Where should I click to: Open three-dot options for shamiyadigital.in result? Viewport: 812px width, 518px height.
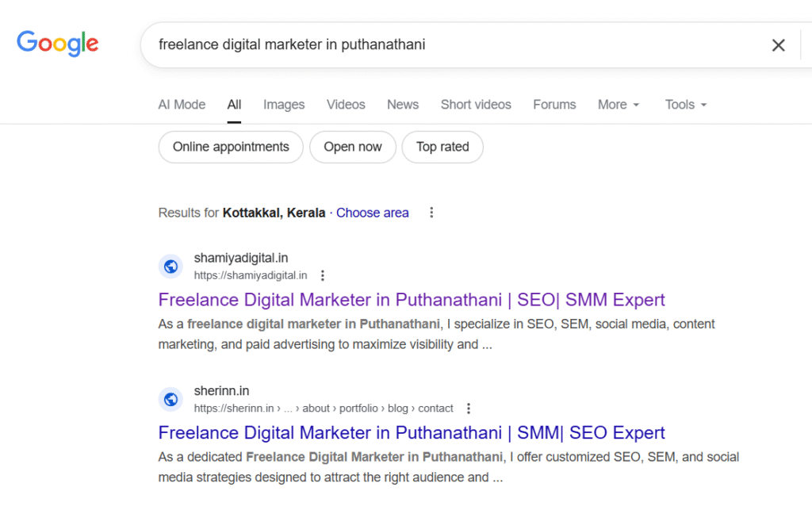click(x=322, y=276)
